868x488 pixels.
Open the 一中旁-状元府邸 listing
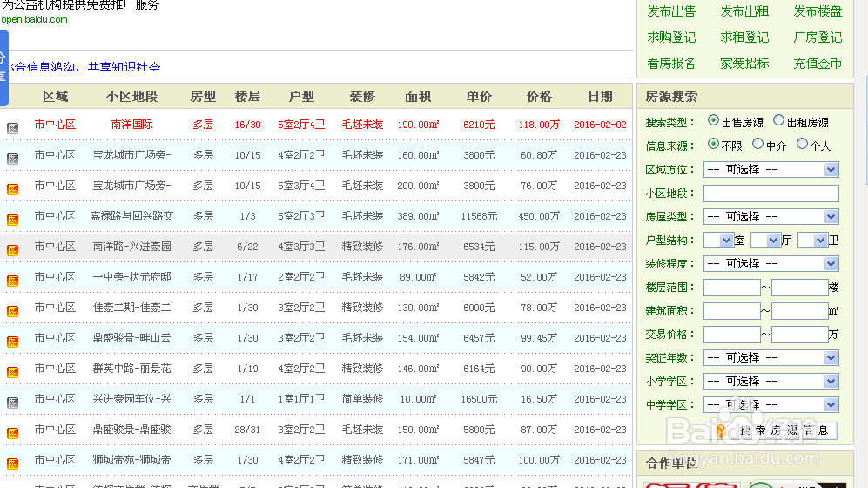[x=131, y=277]
